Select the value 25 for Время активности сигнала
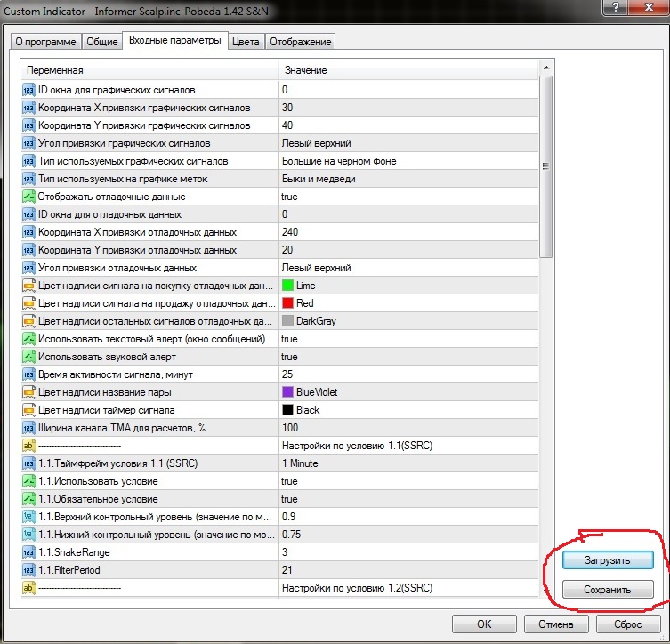This screenshot has width=670, height=644. [x=287, y=374]
